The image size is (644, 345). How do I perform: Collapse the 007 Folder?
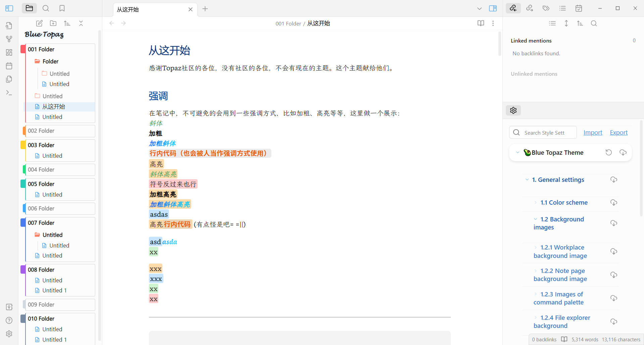point(60,223)
